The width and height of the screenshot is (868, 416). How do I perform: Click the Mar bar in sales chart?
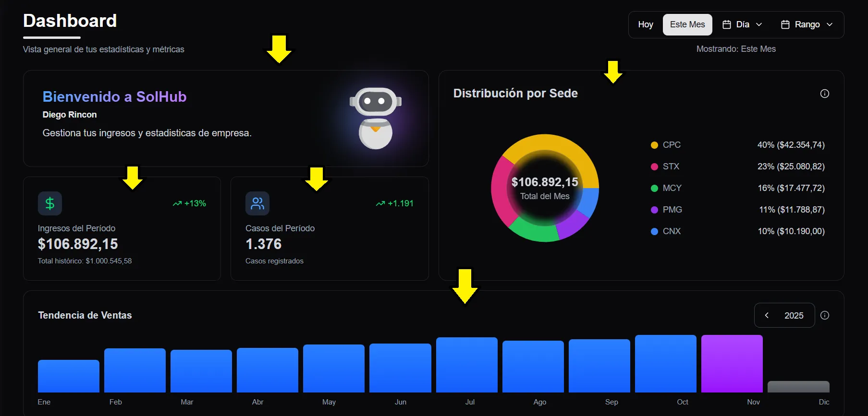coord(201,371)
